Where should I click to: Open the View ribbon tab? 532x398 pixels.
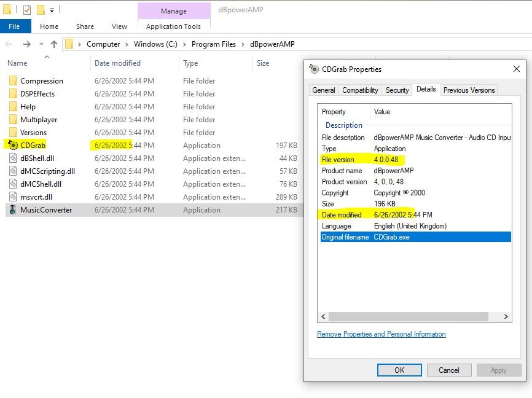(x=119, y=26)
